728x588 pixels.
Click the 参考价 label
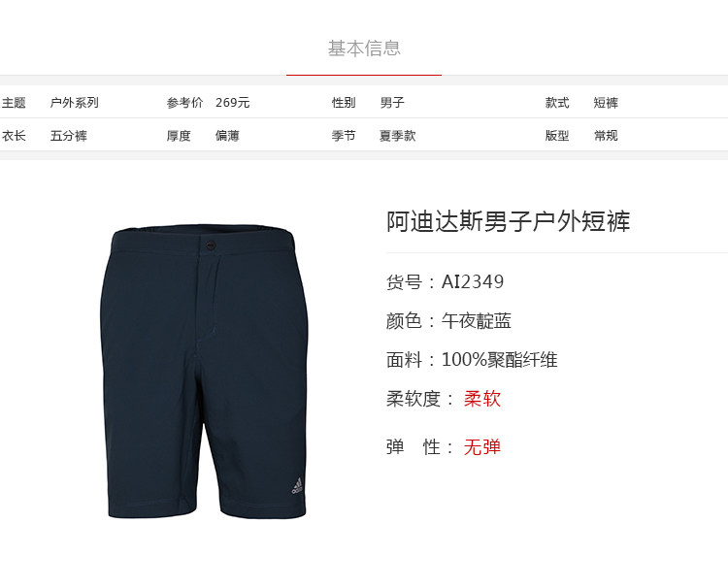[x=184, y=103]
